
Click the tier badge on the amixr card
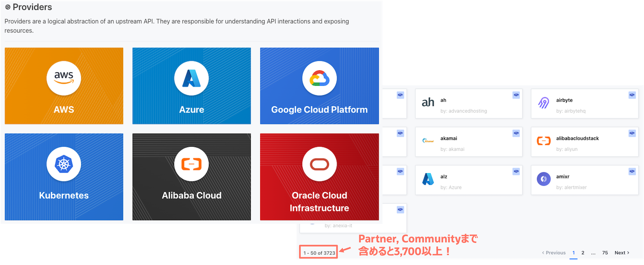(632, 171)
